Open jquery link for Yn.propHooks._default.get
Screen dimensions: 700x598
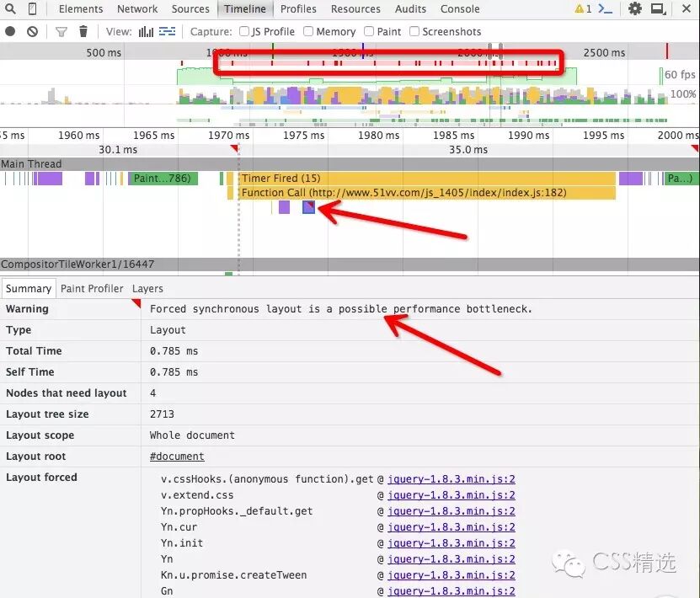(x=451, y=511)
